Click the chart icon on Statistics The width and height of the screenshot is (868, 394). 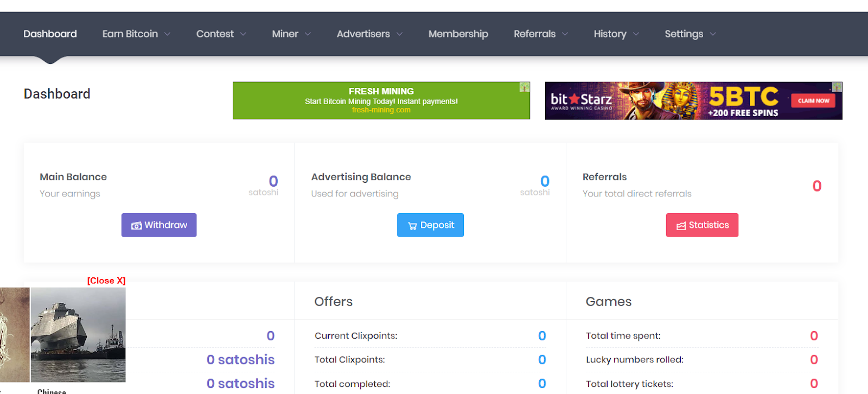(681, 226)
